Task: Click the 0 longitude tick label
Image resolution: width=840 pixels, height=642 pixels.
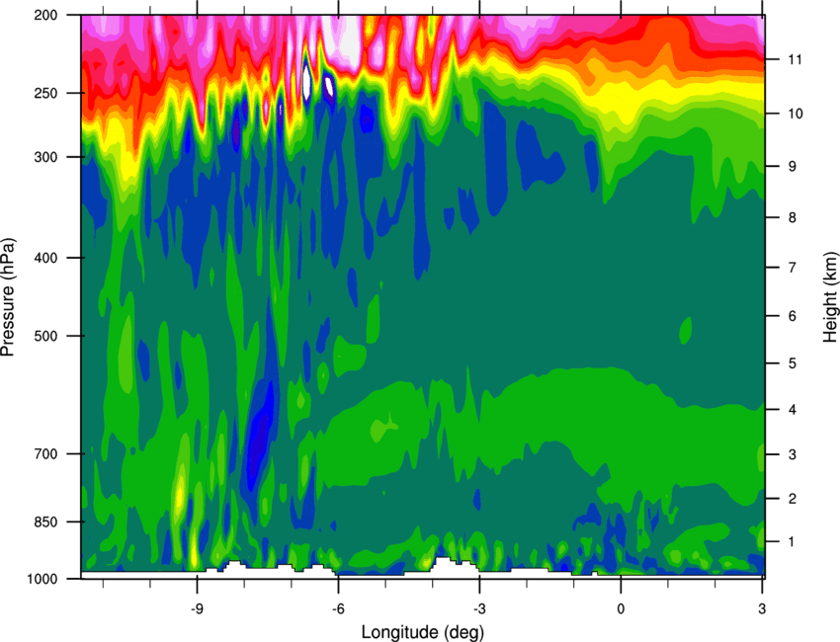Action: pyautogui.click(x=621, y=608)
